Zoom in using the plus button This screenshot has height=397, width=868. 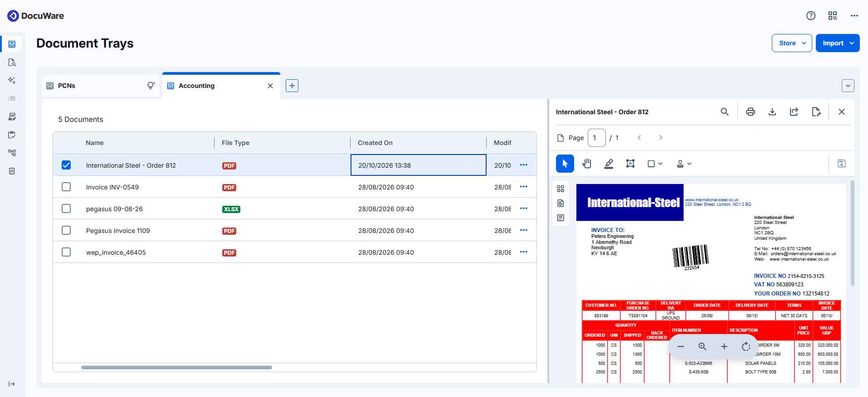click(x=724, y=347)
